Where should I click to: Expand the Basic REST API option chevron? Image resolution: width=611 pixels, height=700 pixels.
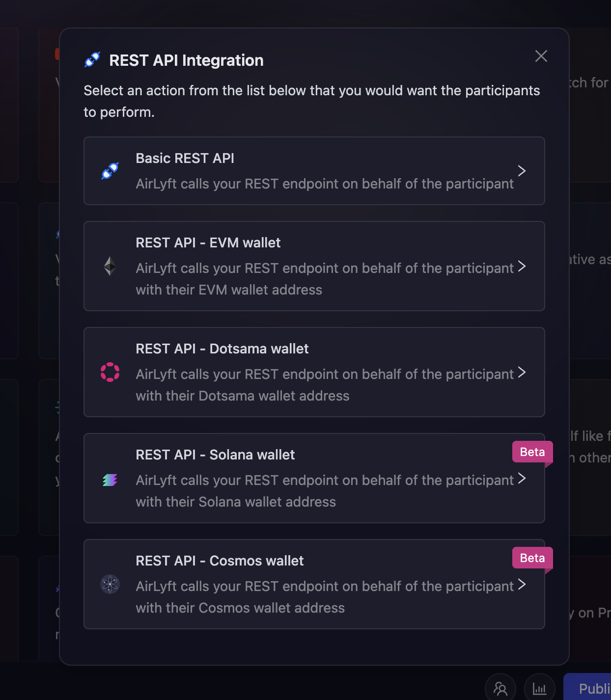pyautogui.click(x=522, y=171)
